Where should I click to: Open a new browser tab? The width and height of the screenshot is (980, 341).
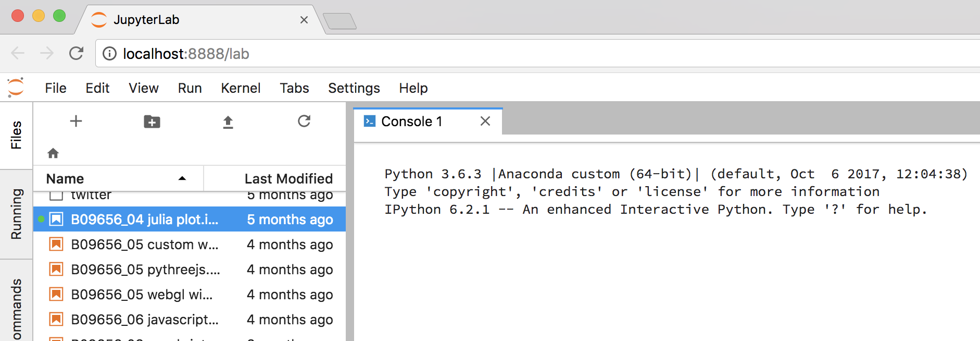(340, 21)
